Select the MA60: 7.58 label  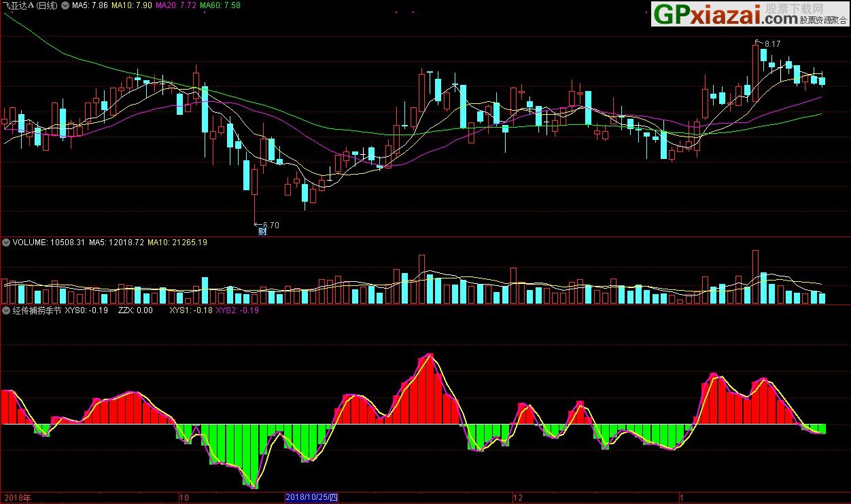pos(220,5)
